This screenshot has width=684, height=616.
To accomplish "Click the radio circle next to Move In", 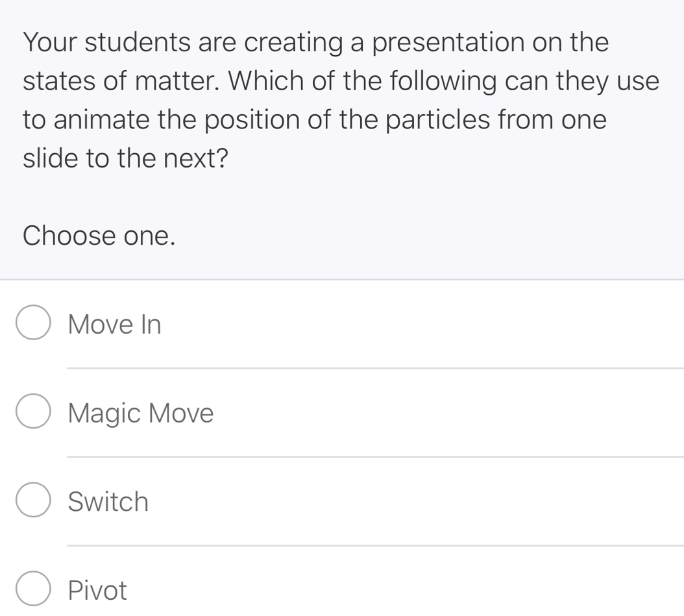I will click(x=32, y=323).
